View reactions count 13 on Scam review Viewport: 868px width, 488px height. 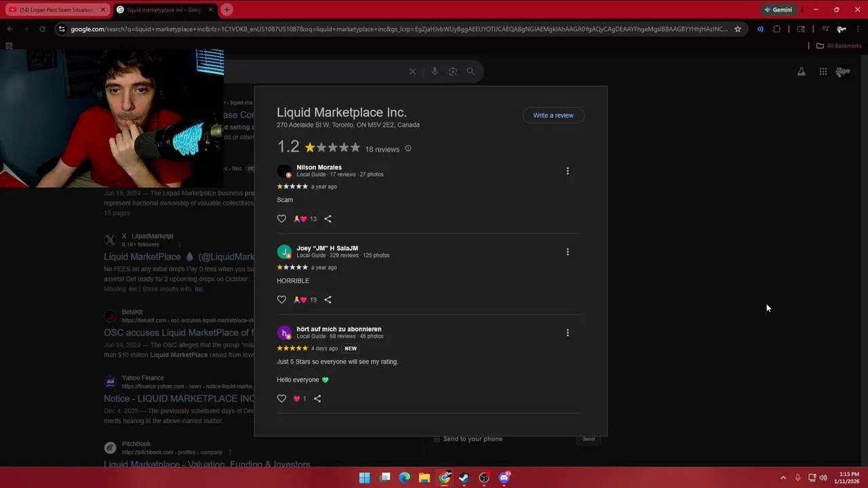coord(305,219)
